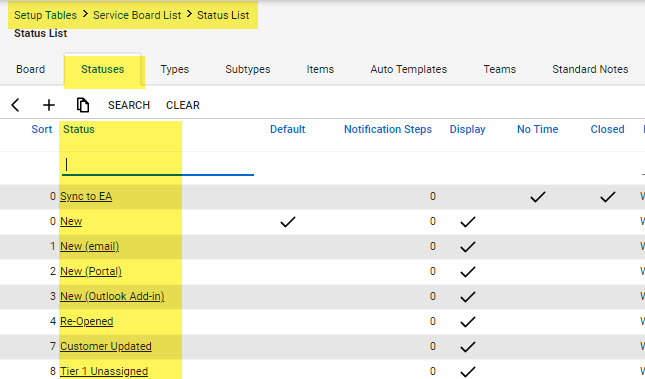
Task: Click sort number 7 in Customer Updated row
Action: (53, 346)
